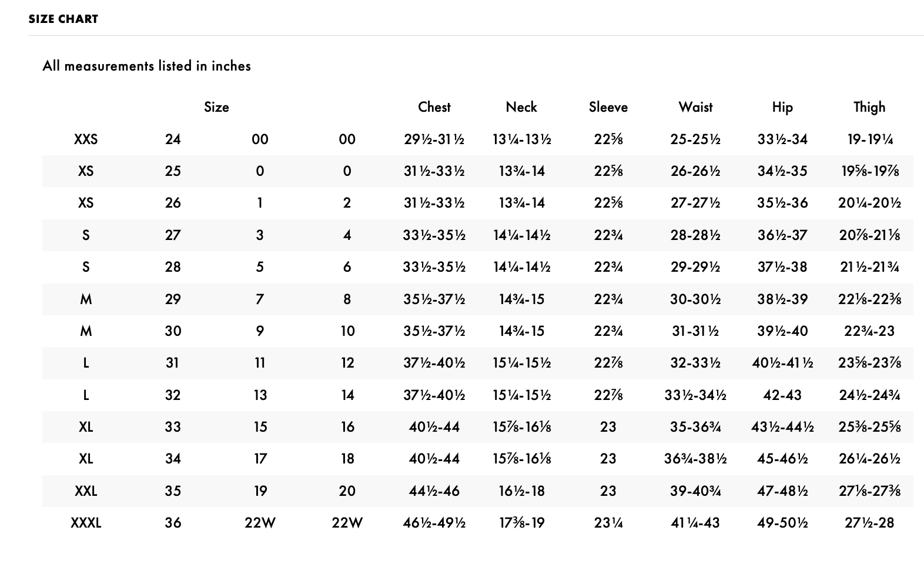This screenshot has width=924, height=567.
Task: Click the Hip column header
Action: pyautogui.click(x=782, y=107)
